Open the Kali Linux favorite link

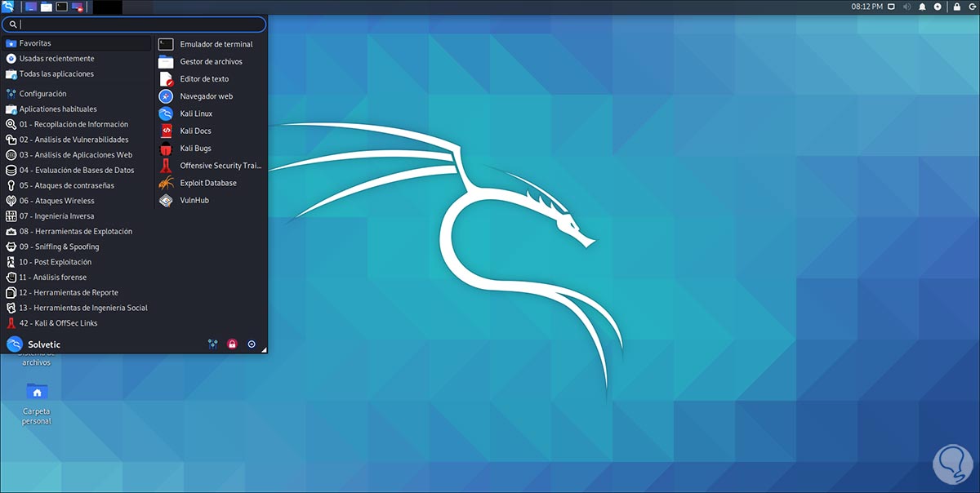pos(211,113)
